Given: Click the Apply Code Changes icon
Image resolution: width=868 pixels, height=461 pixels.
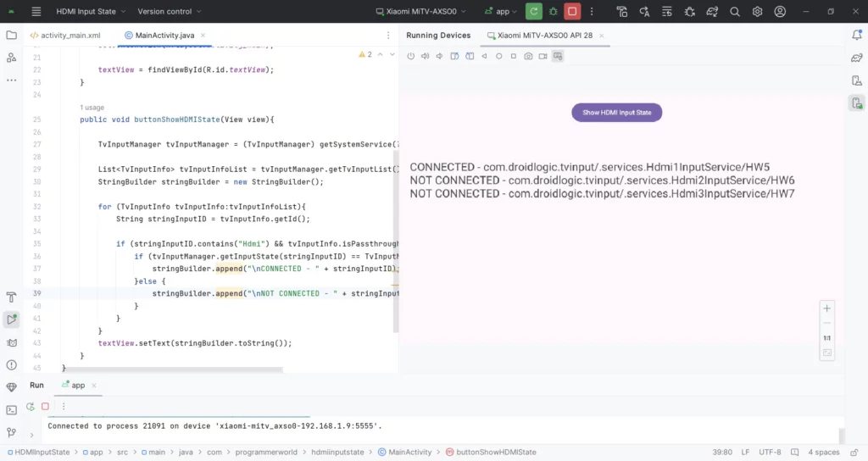Looking at the screenshot, I should tap(667, 11).
